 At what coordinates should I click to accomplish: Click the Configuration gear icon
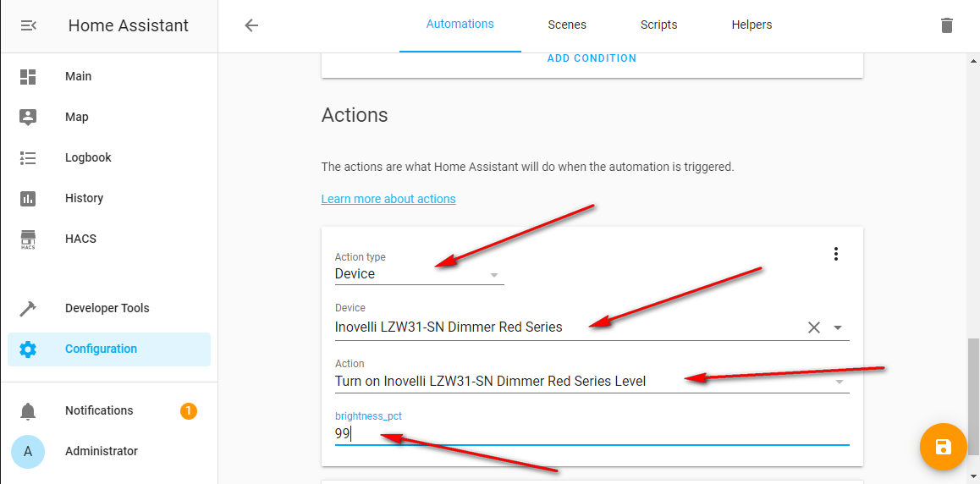click(28, 349)
